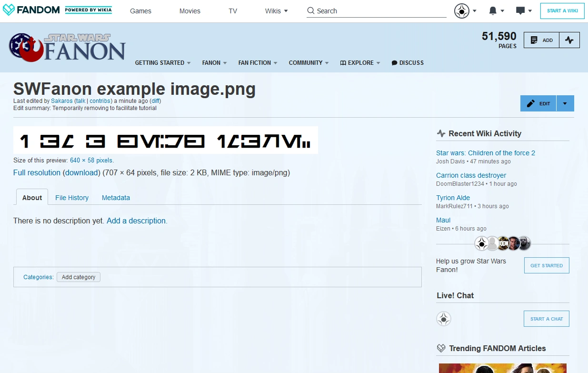
Task: Open Sakaros talk link
Action: click(81, 101)
